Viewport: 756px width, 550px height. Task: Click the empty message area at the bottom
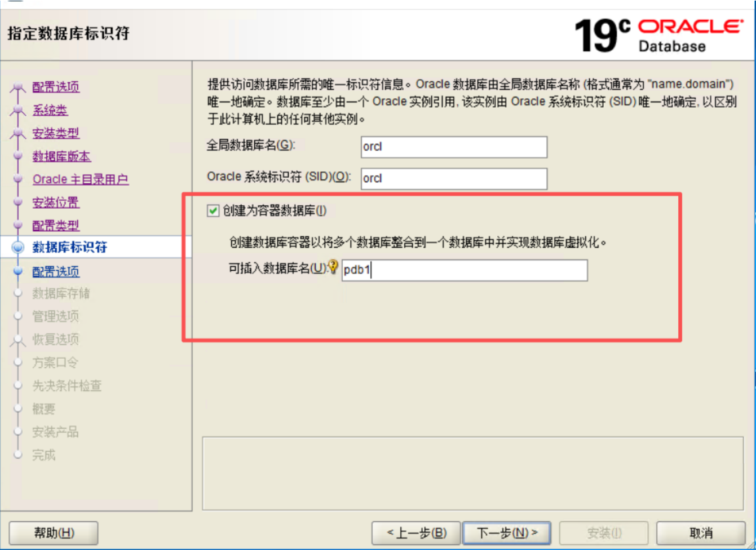[x=473, y=473]
